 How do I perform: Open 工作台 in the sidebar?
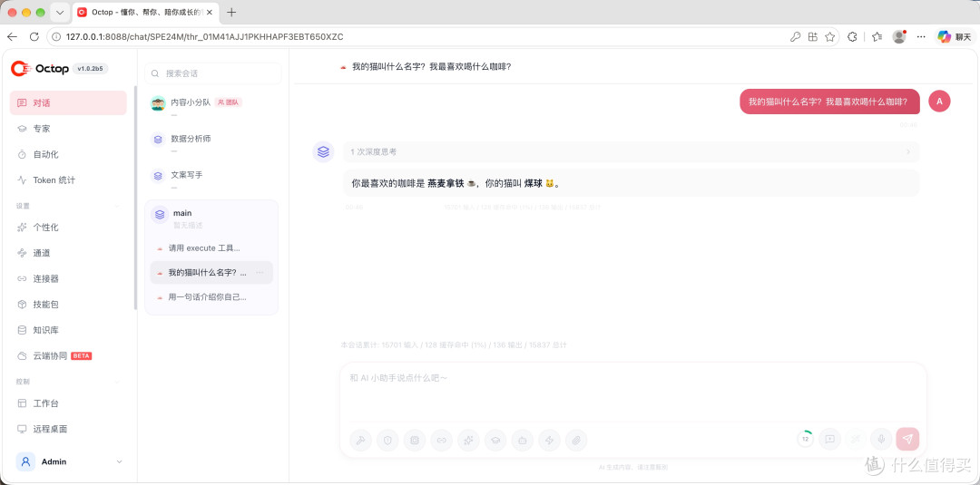click(x=68, y=403)
